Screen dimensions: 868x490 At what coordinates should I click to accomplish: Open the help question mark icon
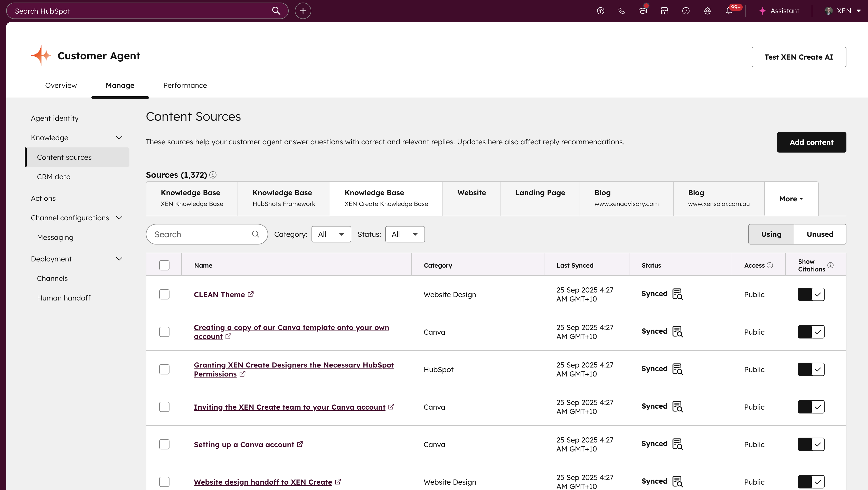(x=686, y=11)
